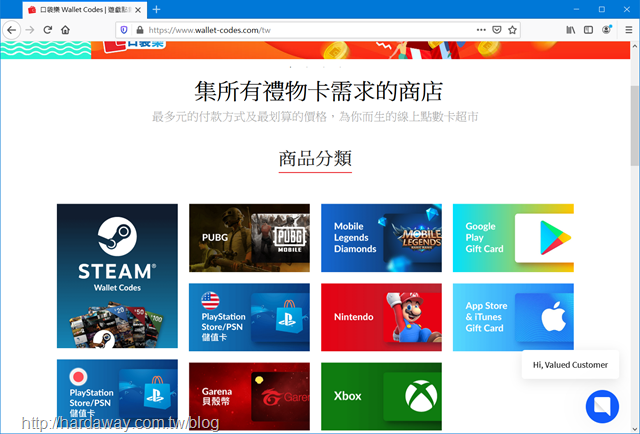Open Firefox account avatar menu
This screenshot has width=640, height=434.
(607, 30)
